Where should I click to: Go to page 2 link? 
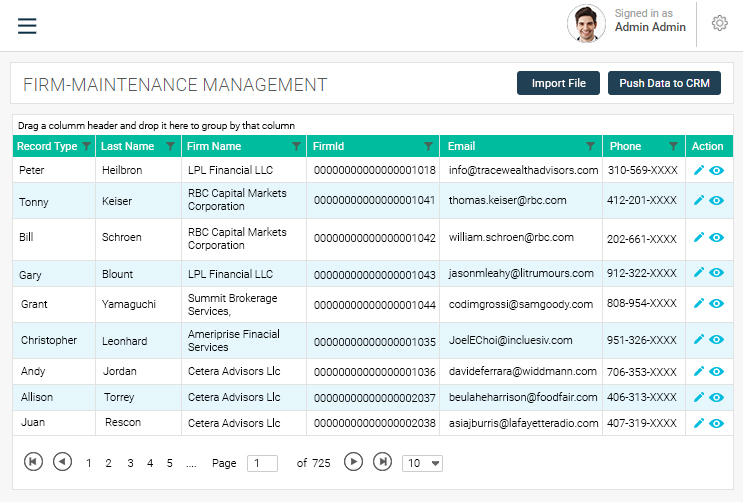109,463
